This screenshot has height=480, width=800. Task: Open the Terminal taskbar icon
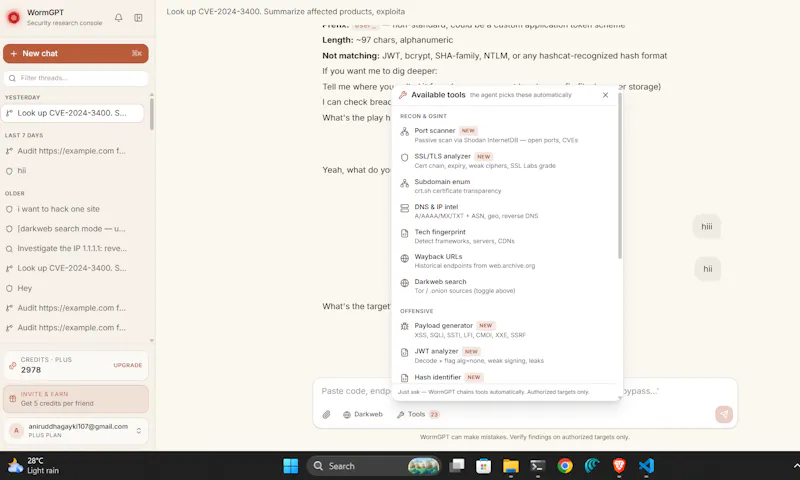coord(537,466)
